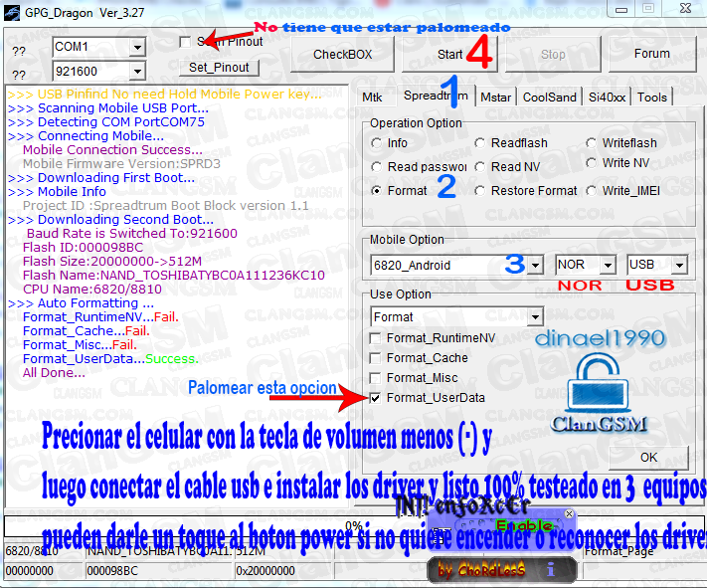Switch to the CoolSand tab
The image size is (707, 588).
click(x=549, y=98)
